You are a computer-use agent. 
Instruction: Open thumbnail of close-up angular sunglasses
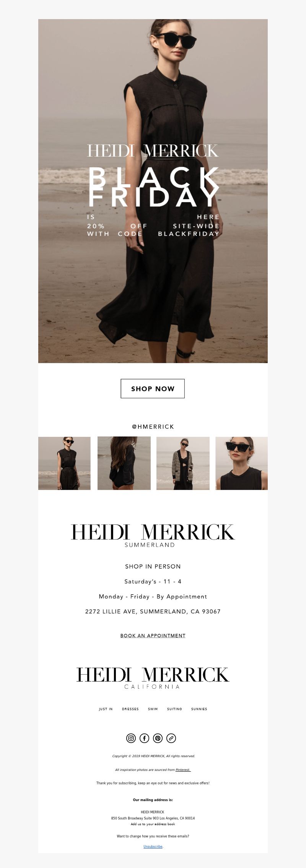(x=241, y=463)
